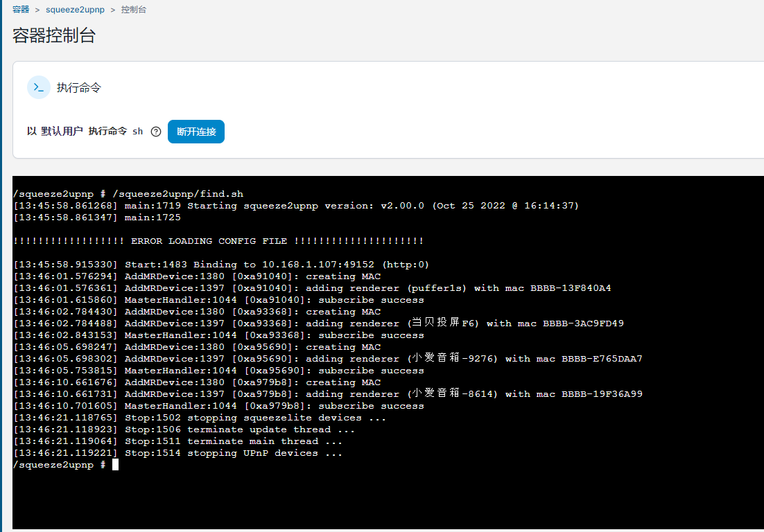Click the 小爱音箱-9276 renderer log line
Image resolution: width=764 pixels, height=532 pixels.
coord(328,358)
